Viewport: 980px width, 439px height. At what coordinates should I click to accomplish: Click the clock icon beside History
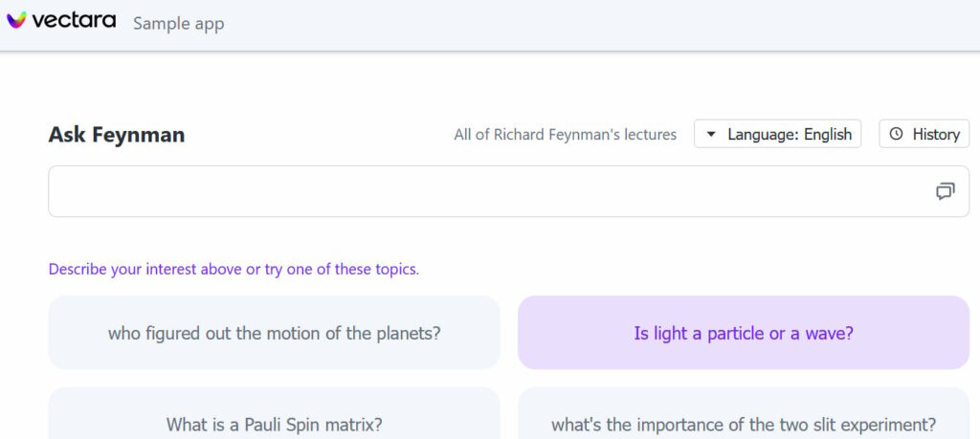pyautogui.click(x=896, y=134)
